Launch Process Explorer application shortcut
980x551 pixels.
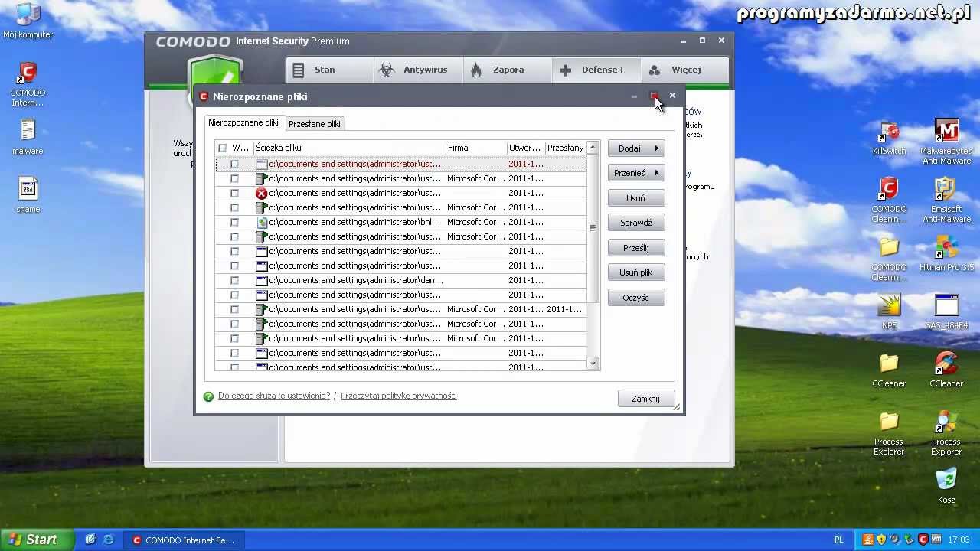946,433
